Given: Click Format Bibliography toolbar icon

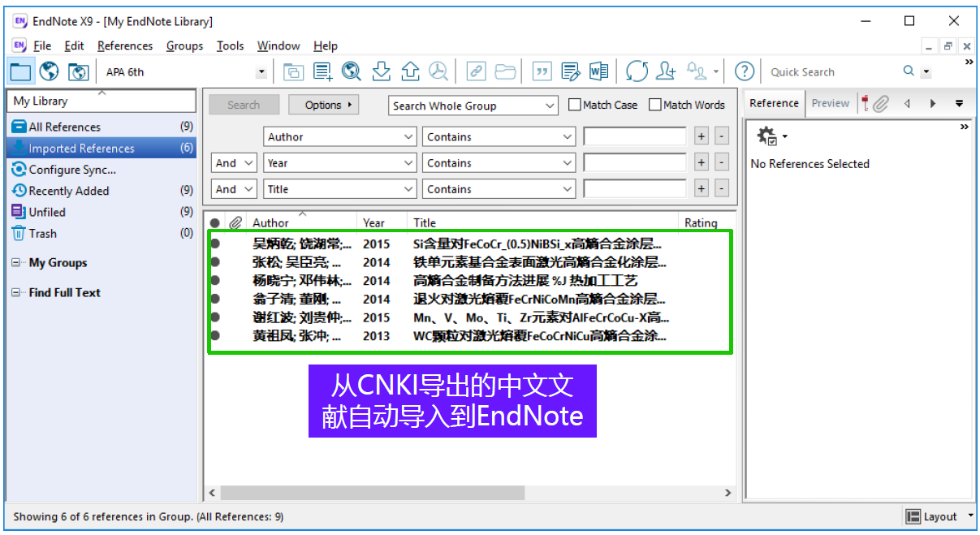Looking at the screenshot, I should pyautogui.click(x=571, y=72).
